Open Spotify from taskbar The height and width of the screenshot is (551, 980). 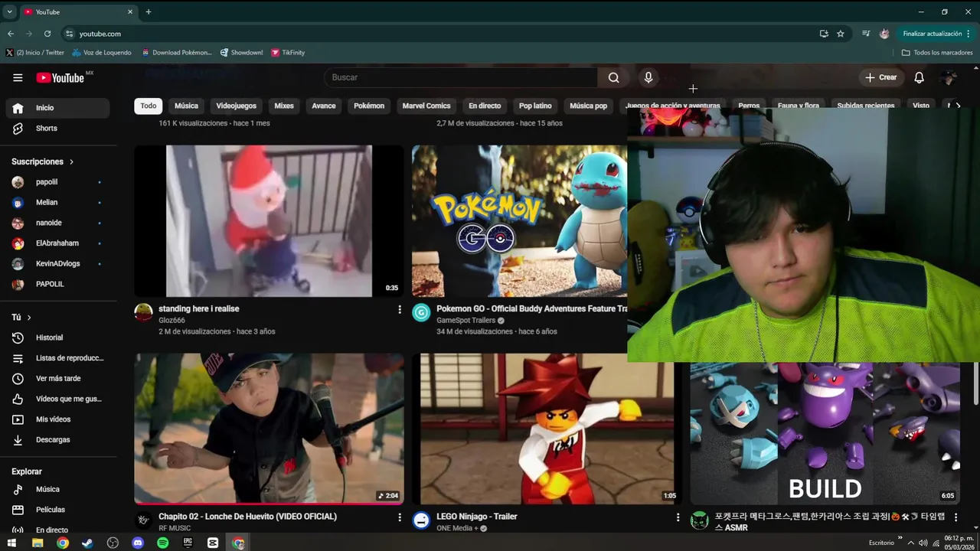pos(163,543)
